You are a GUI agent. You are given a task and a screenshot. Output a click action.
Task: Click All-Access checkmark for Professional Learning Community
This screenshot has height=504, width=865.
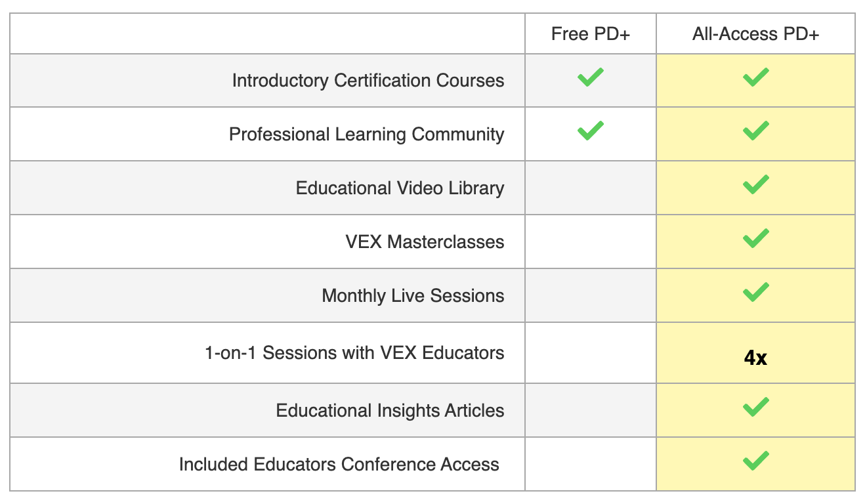pyautogui.click(x=755, y=131)
